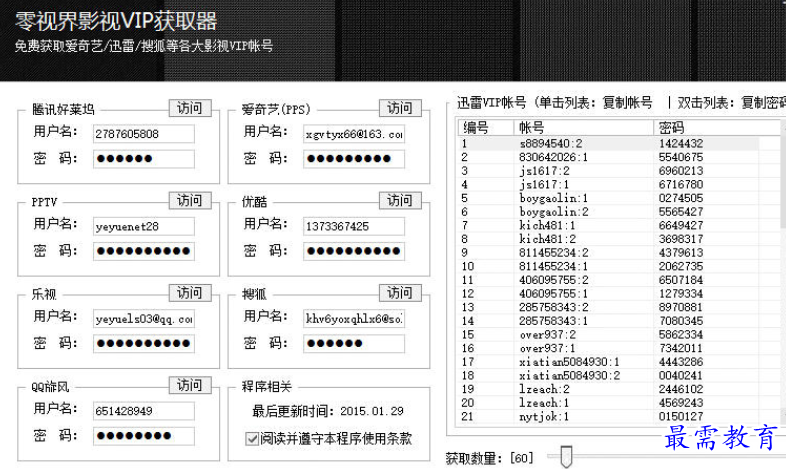This screenshot has height=469, width=786.
Task: Click password cell 6960213
Action: click(x=681, y=170)
